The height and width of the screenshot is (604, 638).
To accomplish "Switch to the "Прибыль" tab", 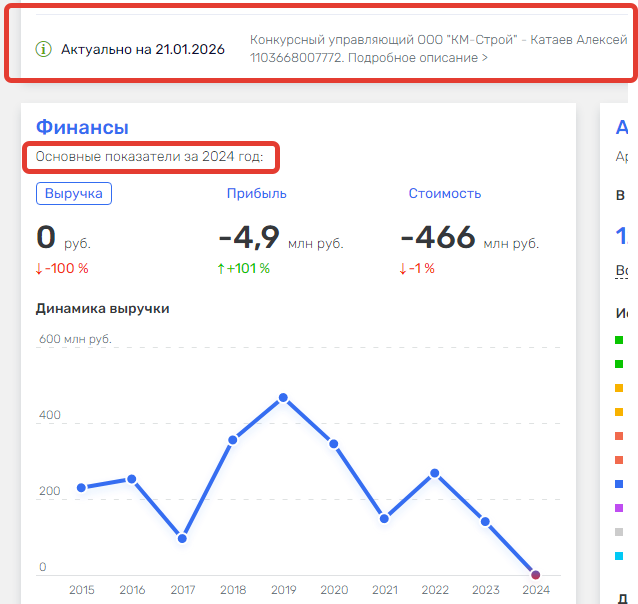I will coord(256,193).
